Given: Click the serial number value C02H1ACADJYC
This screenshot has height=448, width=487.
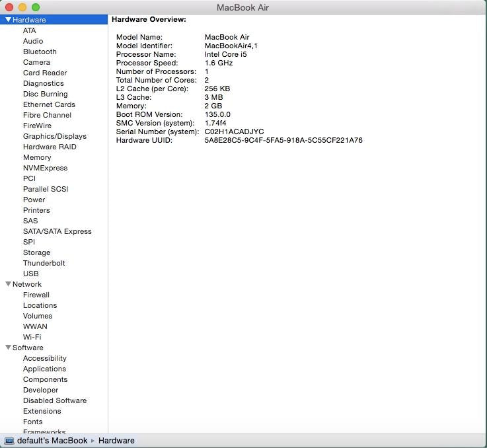Looking at the screenshot, I should [x=234, y=131].
